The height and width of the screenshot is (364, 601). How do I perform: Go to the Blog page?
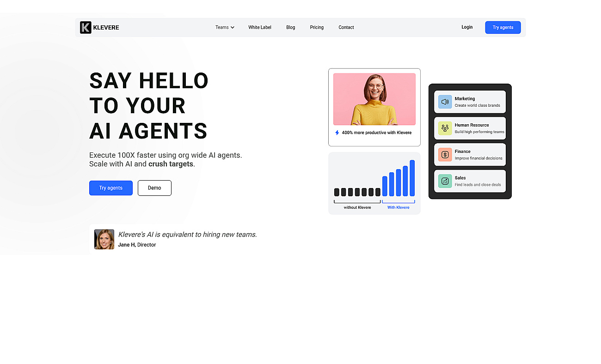point(290,27)
